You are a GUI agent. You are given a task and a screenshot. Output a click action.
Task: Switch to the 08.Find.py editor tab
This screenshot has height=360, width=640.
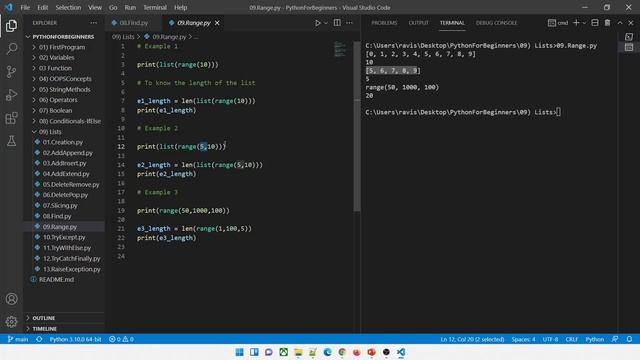(133, 23)
